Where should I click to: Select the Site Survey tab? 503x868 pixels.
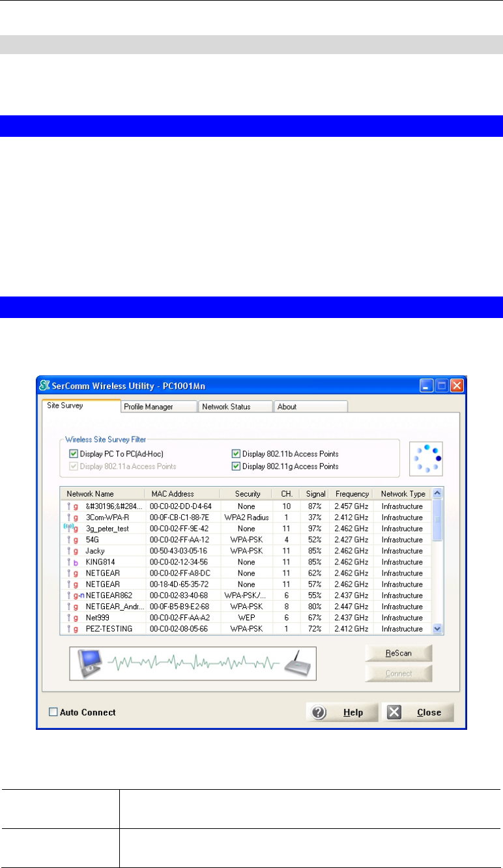(x=81, y=405)
